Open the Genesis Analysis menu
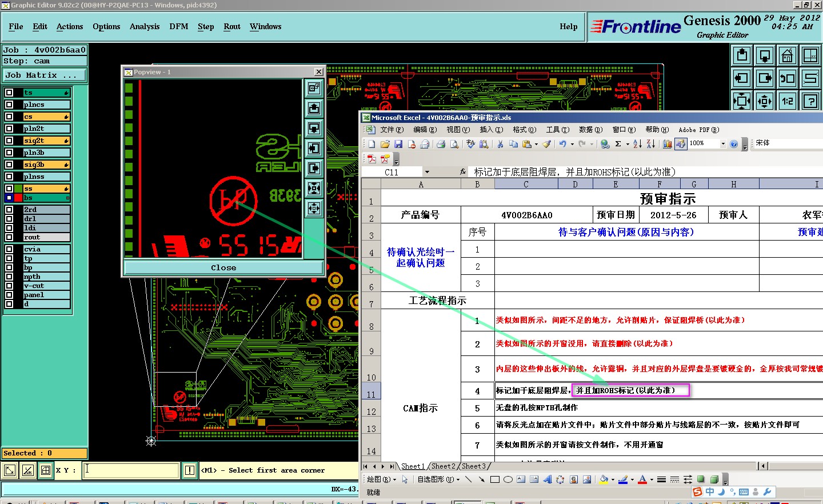Viewport: 823px width, 504px height. pyautogui.click(x=145, y=26)
